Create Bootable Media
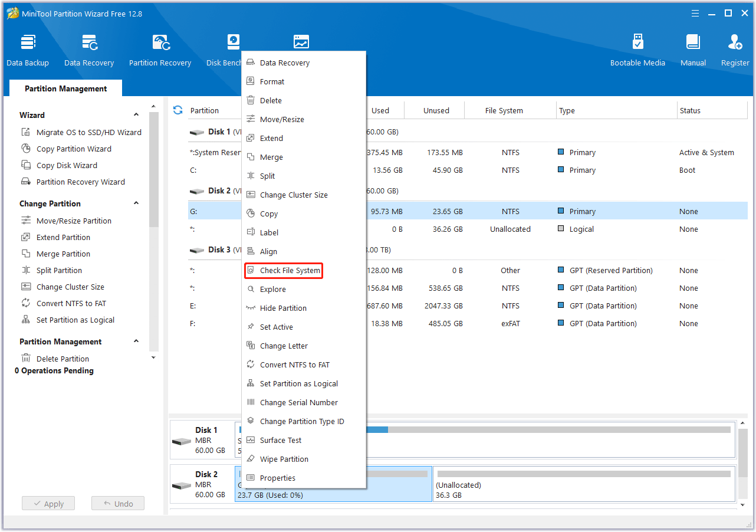This screenshot has height=532, width=756. 637,50
